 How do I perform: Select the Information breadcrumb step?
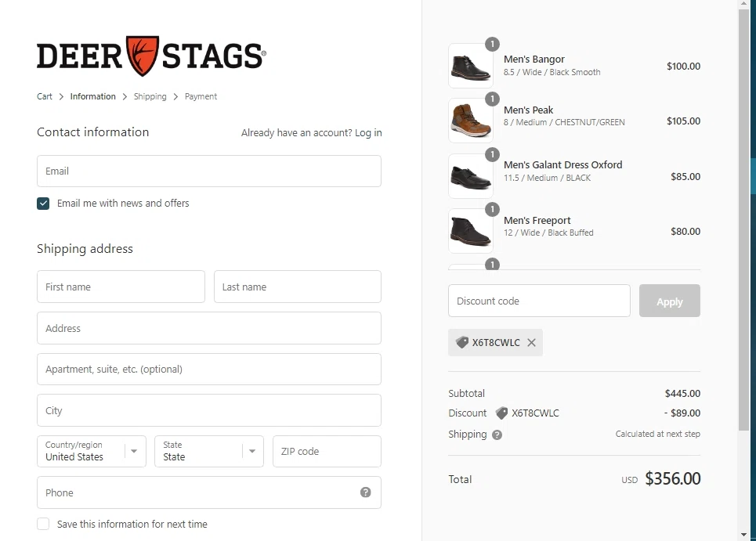(93, 96)
